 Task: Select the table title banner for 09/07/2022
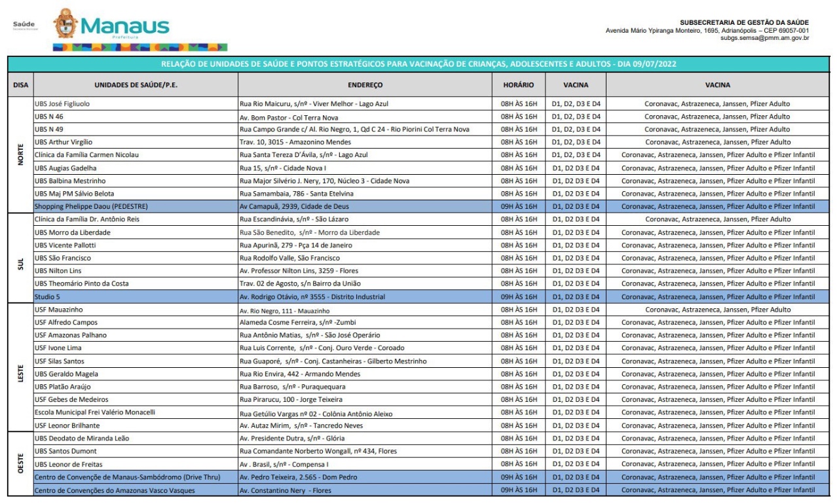click(418, 64)
